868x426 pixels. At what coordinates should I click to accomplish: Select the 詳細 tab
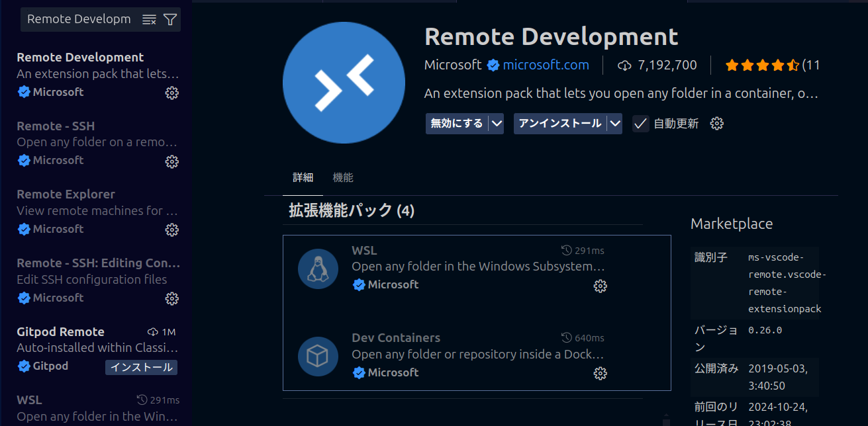(x=303, y=177)
